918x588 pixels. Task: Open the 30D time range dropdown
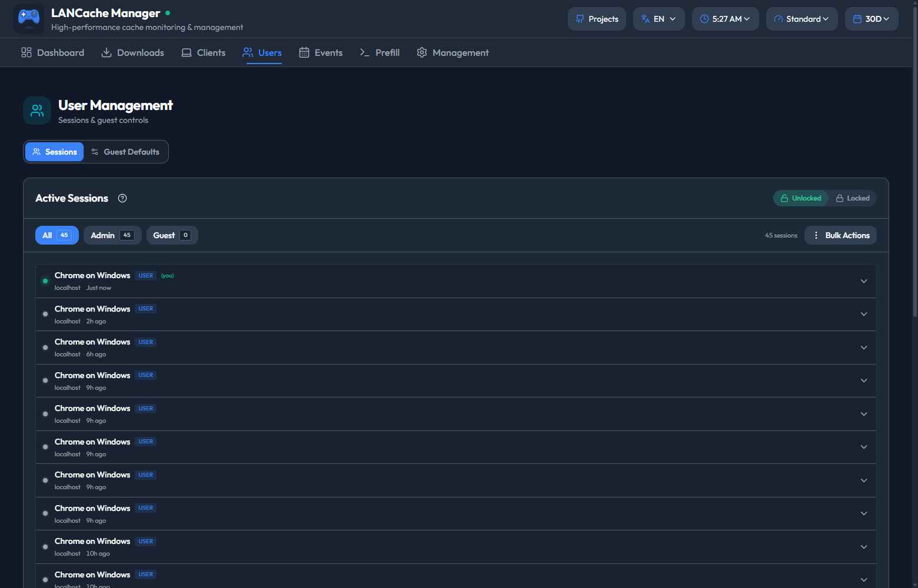872,19
